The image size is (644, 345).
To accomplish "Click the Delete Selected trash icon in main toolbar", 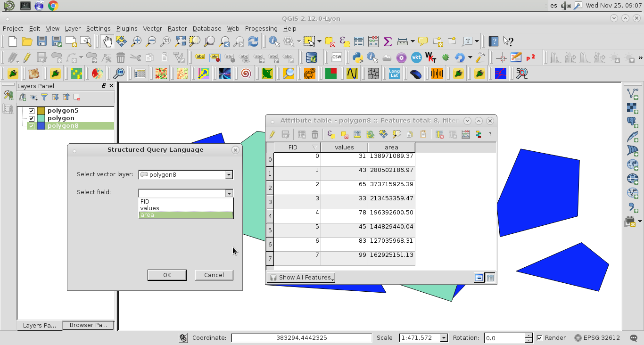I will tap(121, 57).
